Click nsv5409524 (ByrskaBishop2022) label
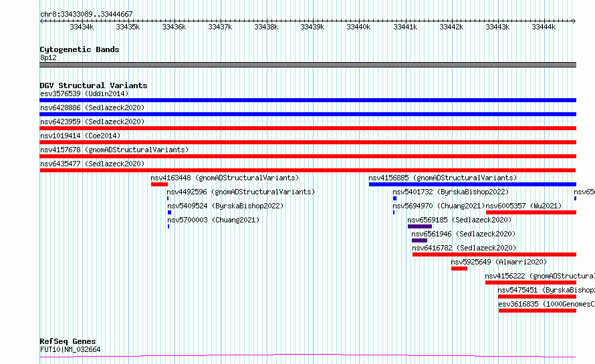Image resolution: width=595 pixels, height=364 pixels. click(x=225, y=206)
